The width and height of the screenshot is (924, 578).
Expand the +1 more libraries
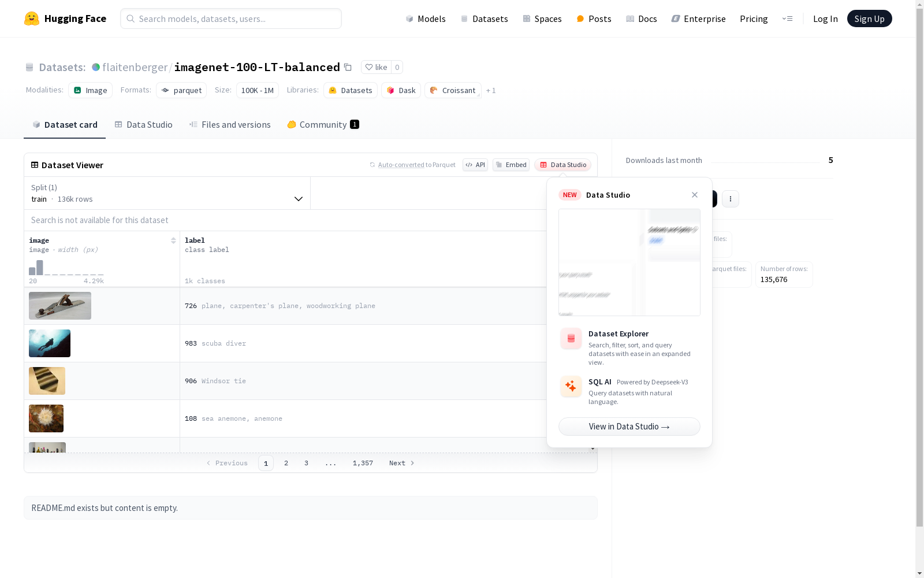491,90
